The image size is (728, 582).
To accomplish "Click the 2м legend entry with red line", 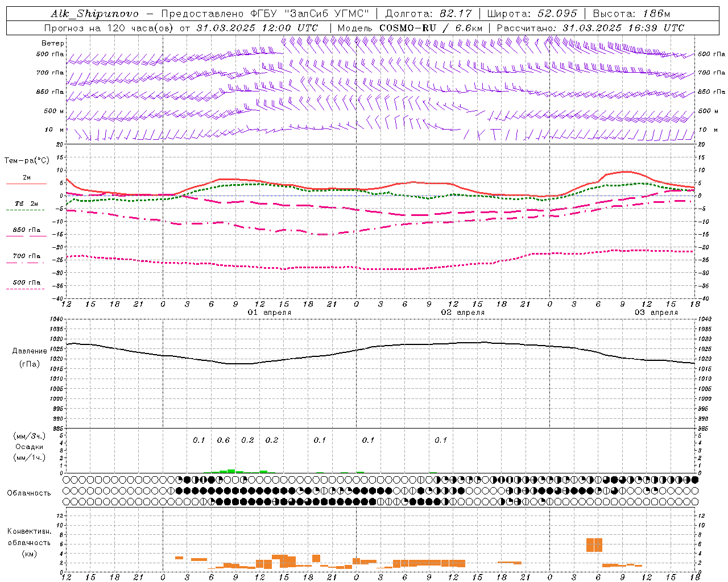I will tap(26, 180).
